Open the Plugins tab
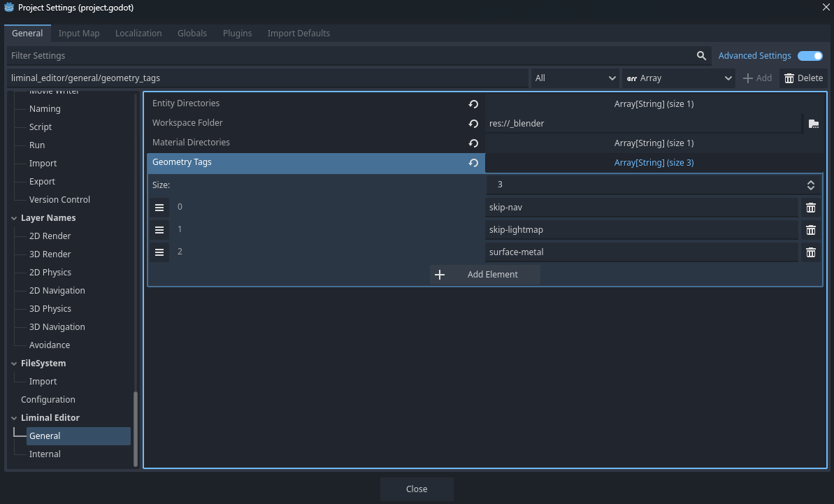This screenshot has height=504, width=834. 237,33
